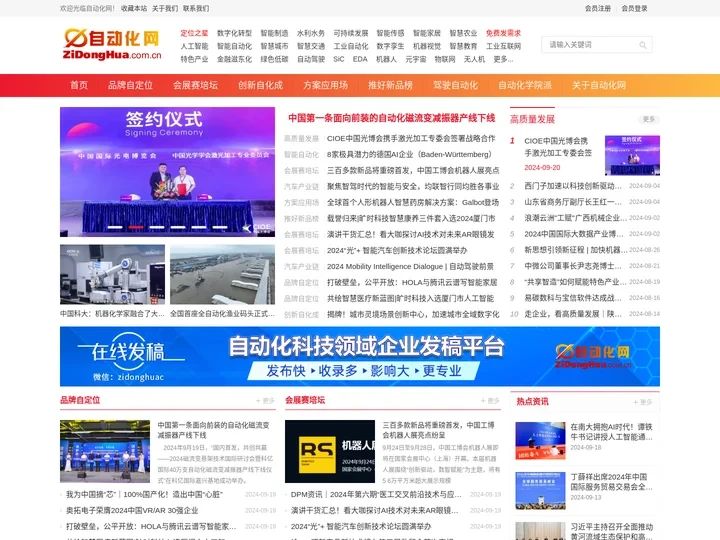Click the 免费发需求 link

[x=503, y=33]
